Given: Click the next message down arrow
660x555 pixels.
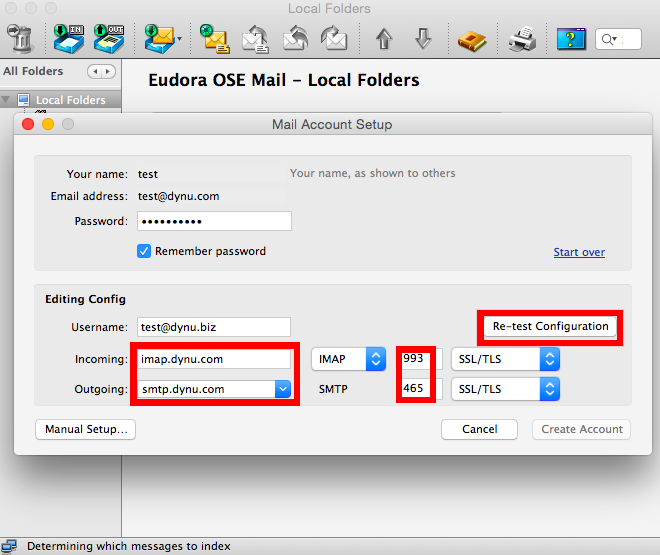Looking at the screenshot, I should [x=423, y=39].
